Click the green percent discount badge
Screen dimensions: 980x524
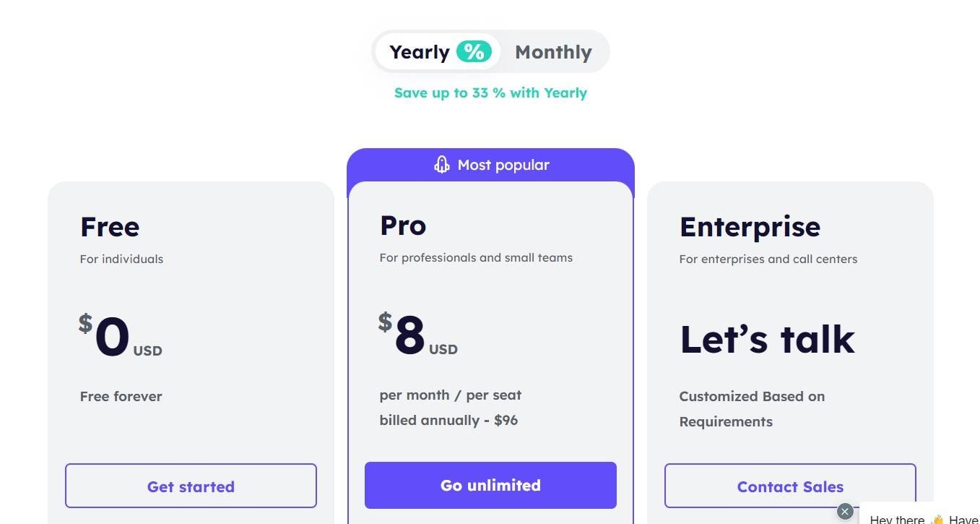474,51
